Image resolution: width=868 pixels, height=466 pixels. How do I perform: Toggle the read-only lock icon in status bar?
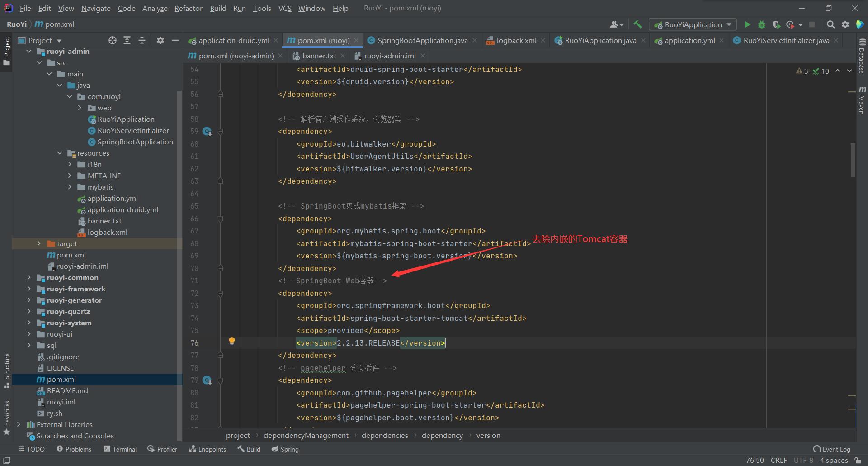coord(858,460)
